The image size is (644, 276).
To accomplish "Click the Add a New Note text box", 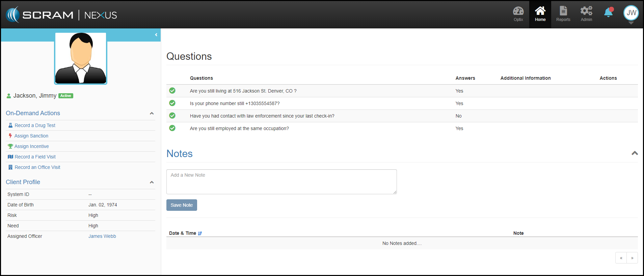I will coord(281,182).
